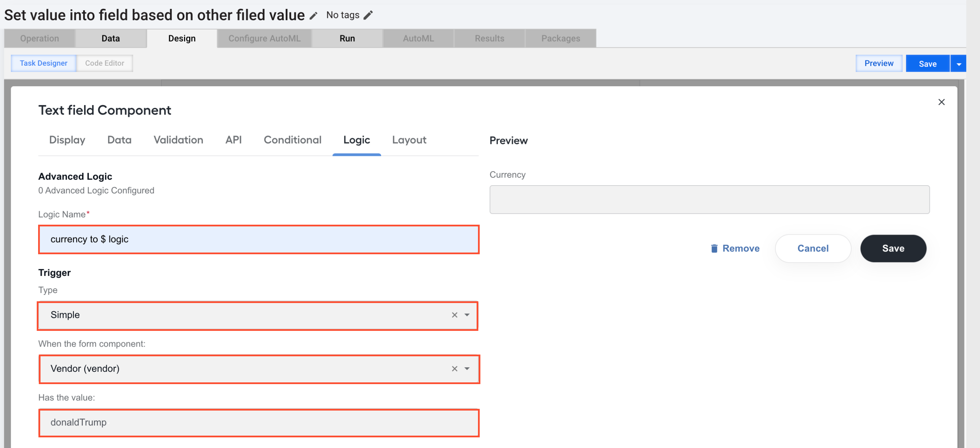Clear the Vendor (vendor) component selection
Viewport: 980px width, 448px height.
click(x=454, y=369)
